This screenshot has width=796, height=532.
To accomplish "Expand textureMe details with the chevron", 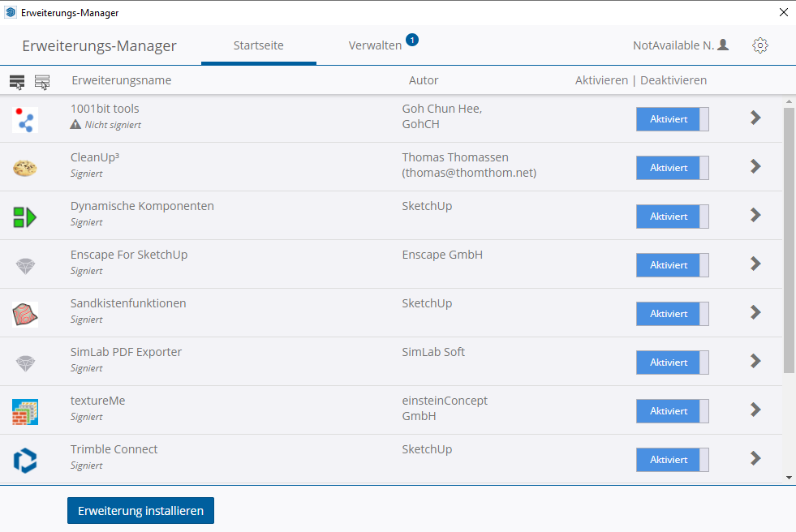I will 755,410.
